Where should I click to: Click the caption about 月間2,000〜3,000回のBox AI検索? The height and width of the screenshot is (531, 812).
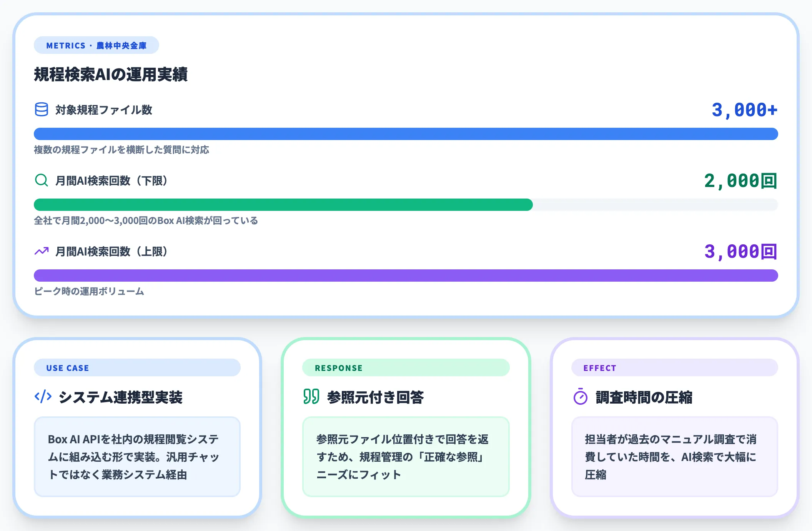146,220
